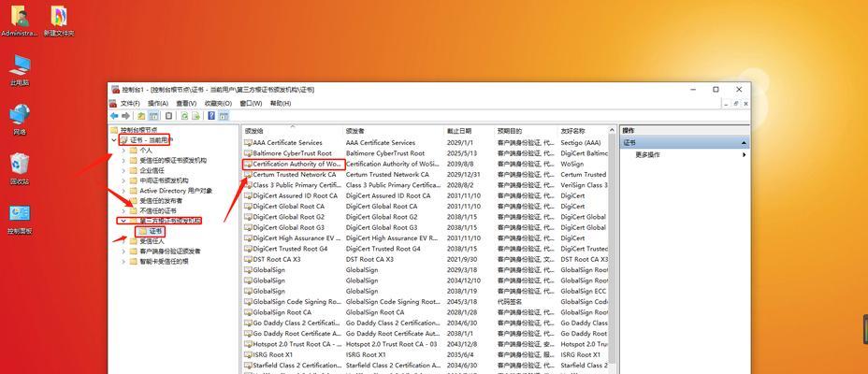The image size is (868, 374).
Task: Click folder icon of 企业信任 tree node
Action: pos(133,170)
